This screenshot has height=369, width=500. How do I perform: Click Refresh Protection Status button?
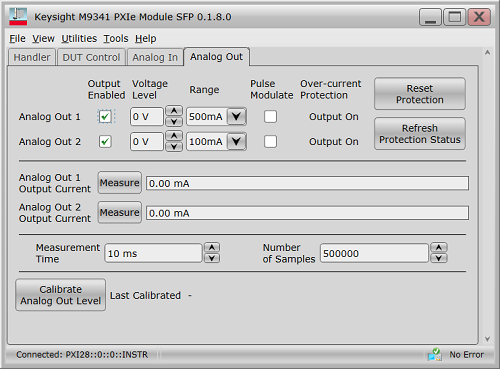coord(420,133)
